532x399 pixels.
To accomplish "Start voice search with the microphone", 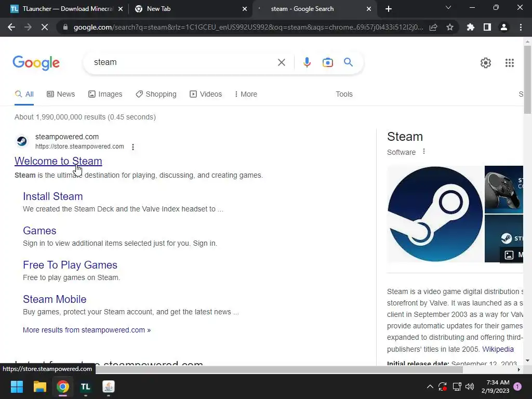I will point(307,62).
